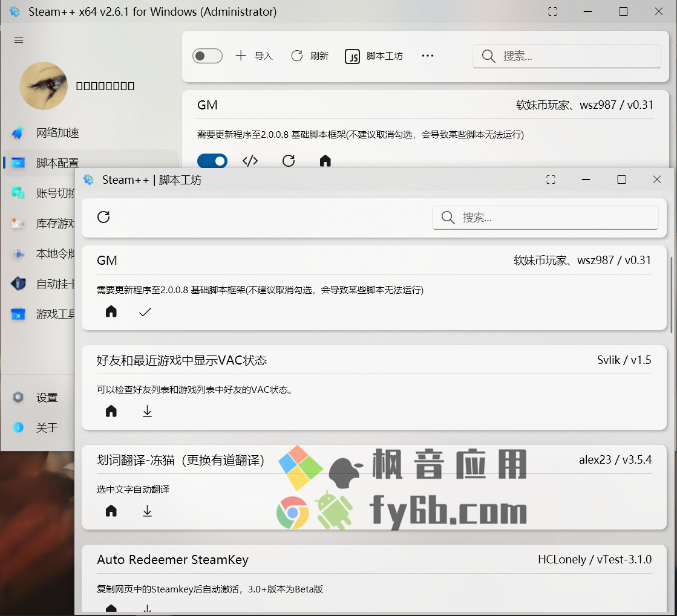Open 网络加速 in the sidebar
The height and width of the screenshot is (616, 677).
click(x=91, y=133)
